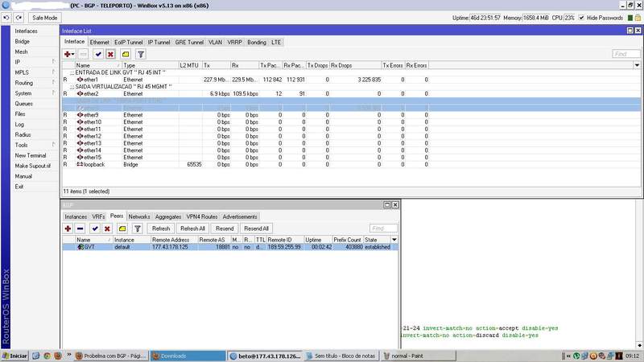Screen dimensions: 644x362
Task: Click Iniciar start button in taskbar
Action: (14, 356)
